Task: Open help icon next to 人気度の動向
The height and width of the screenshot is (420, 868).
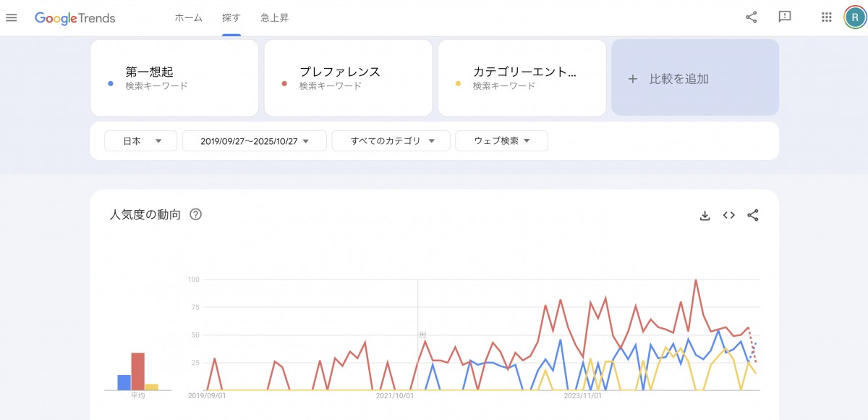Action: point(195,214)
